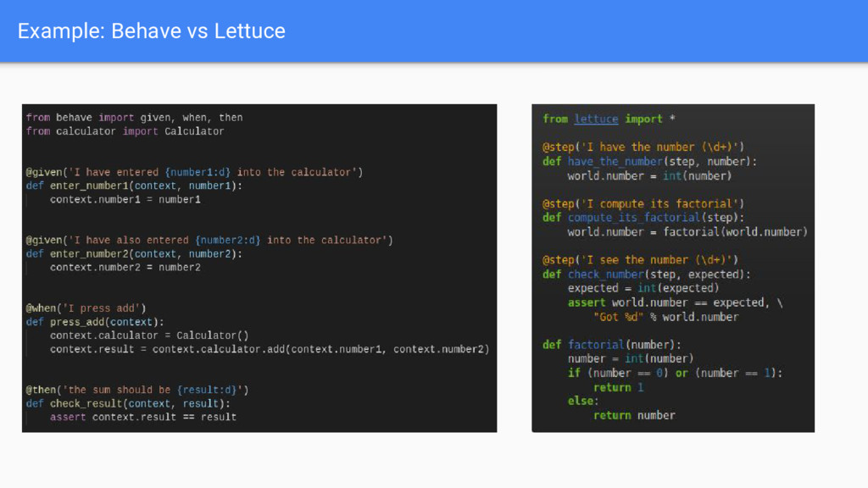Click the @when('I press add') line
Image resolution: width=868 pixels, height=488 pixels.
click(x=86, y=308)
